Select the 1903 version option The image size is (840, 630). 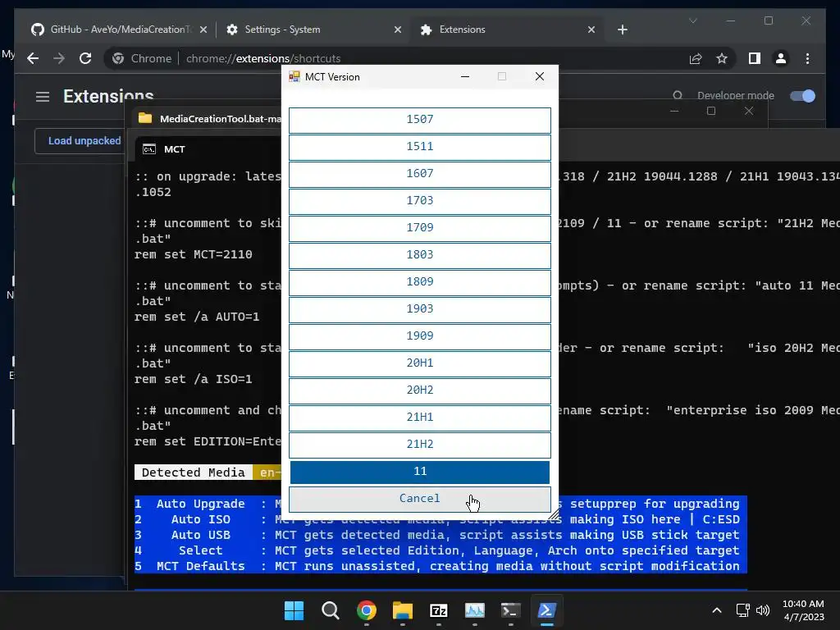pyautogui.click(x=419, y=309)
